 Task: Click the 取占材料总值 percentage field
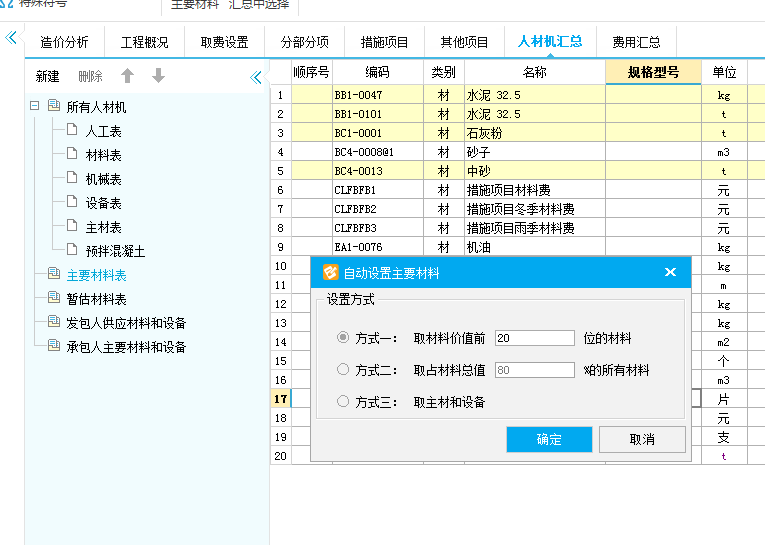[535, 370]
